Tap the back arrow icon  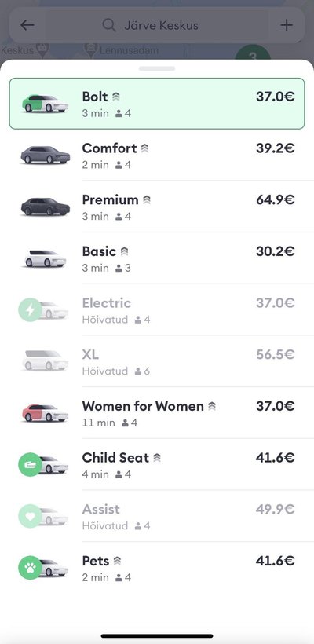pyautogui.click(x=27, y=25)
